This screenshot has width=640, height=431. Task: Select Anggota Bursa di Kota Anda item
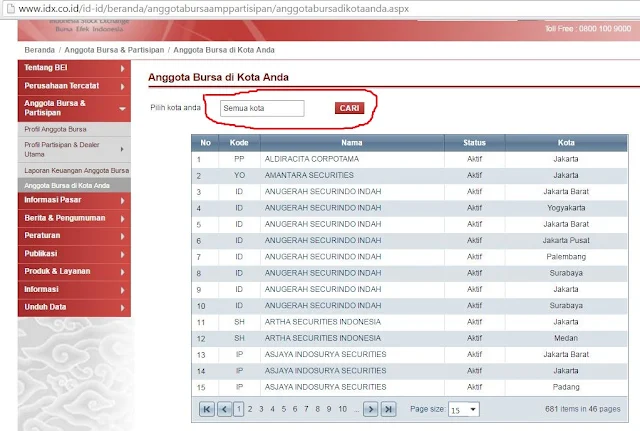(x=74, y=185)
